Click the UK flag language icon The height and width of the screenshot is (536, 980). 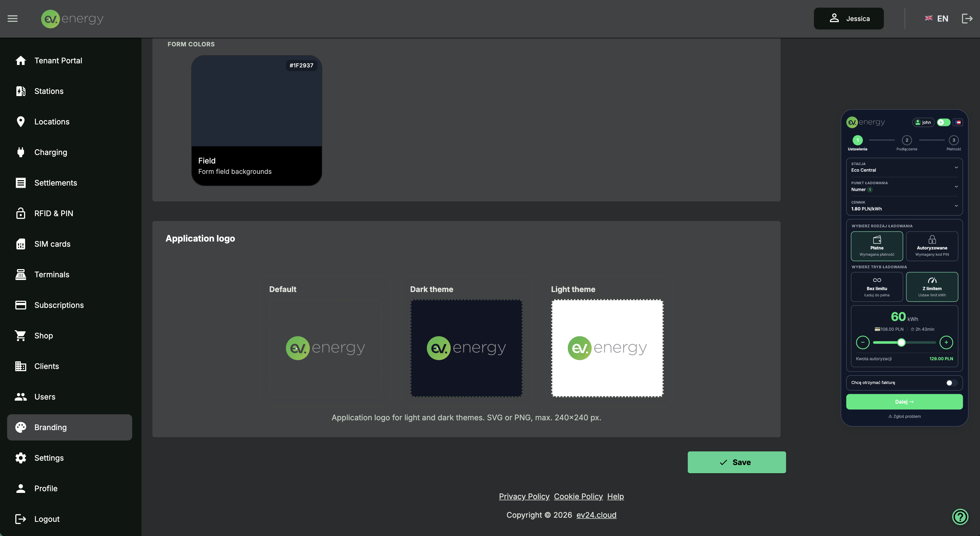tap(929, 18)
